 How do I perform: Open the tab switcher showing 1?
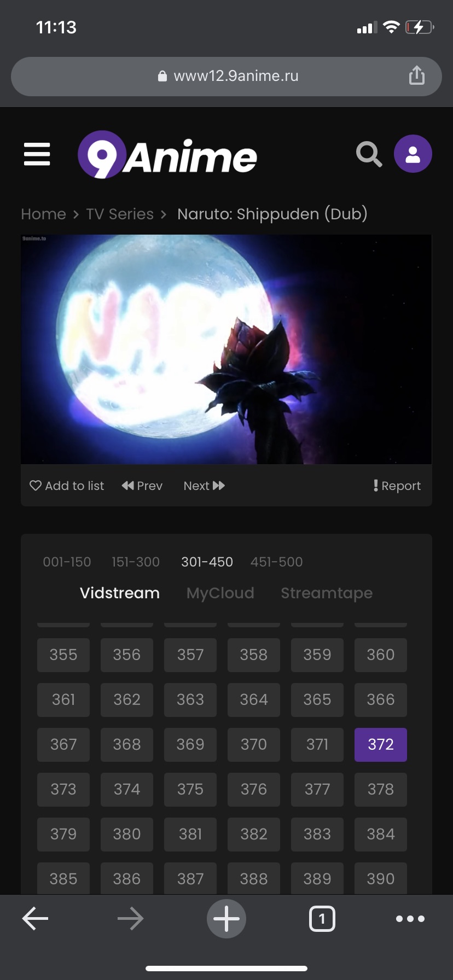(x=322, y=919)
